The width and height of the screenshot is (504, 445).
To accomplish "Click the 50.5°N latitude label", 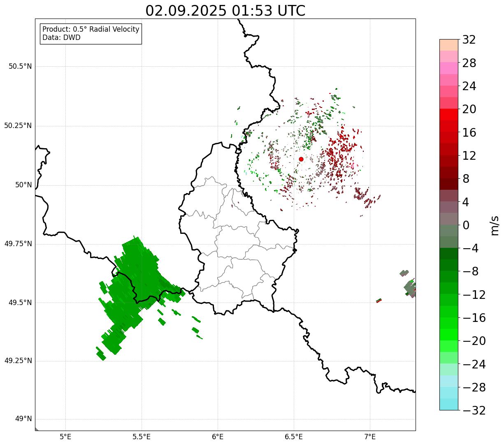I will [20, 66].
